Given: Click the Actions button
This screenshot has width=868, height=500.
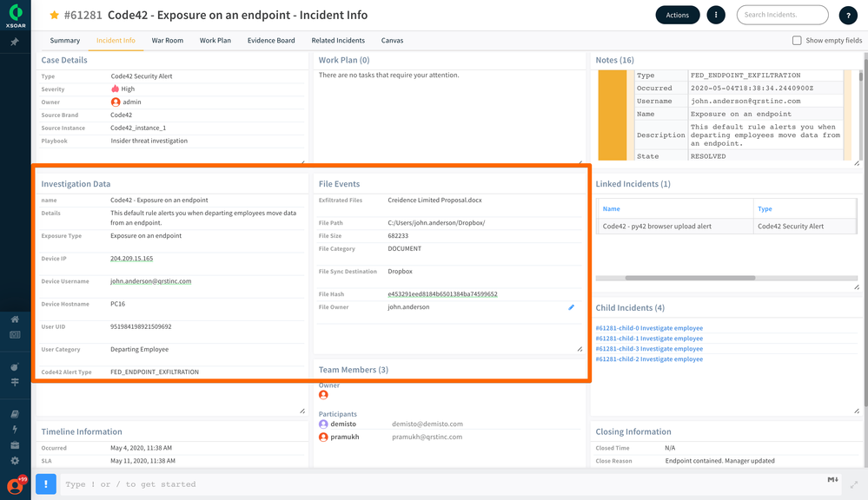Looking at the screenshot, I should pos(677,15).
